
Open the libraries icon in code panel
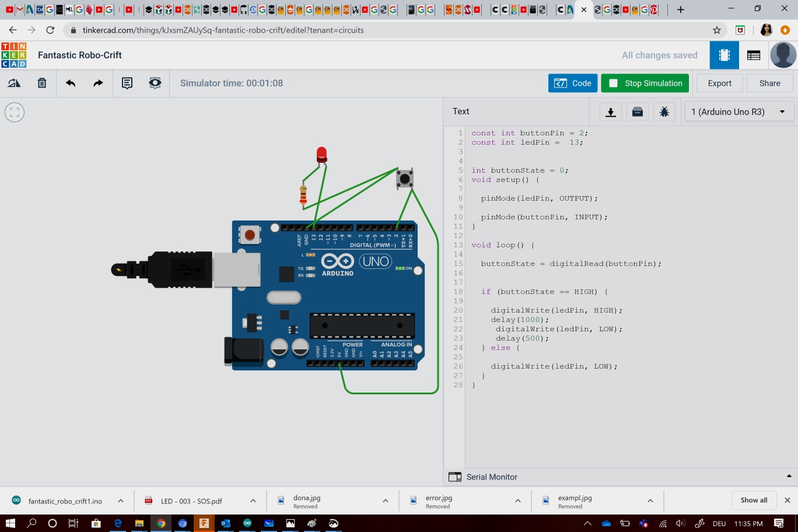tap(638, 111)
